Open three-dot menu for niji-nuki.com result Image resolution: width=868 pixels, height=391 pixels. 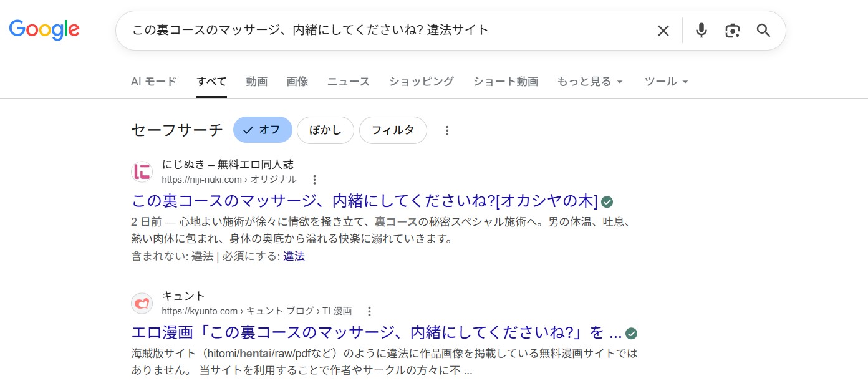point(314,180)
